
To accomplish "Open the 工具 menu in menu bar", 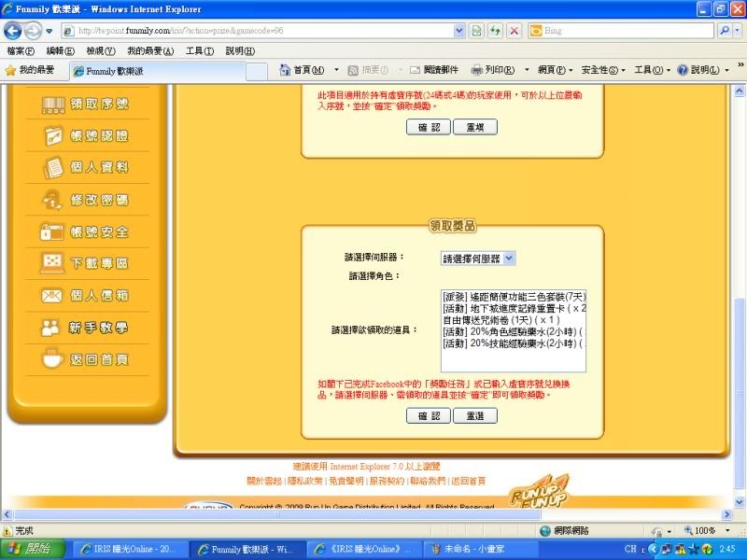I will tap(199, 50).
